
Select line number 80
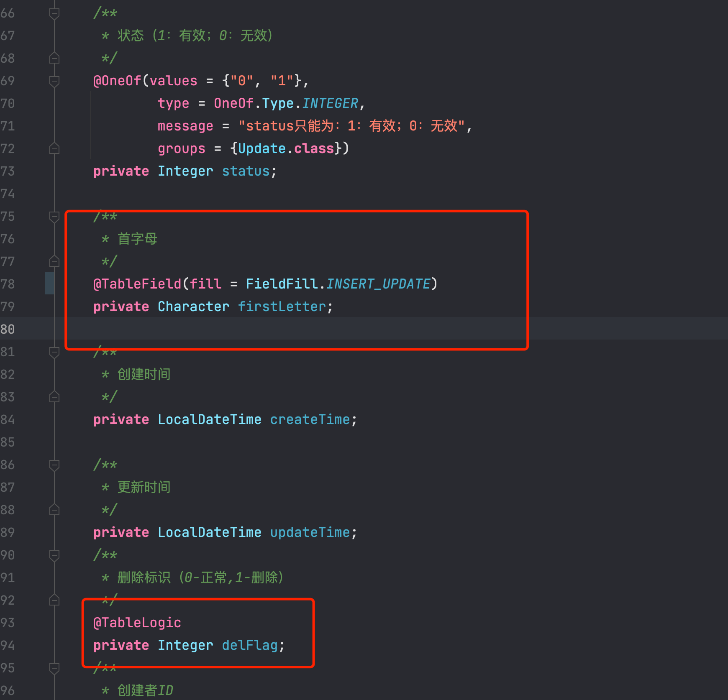(7, 330)
